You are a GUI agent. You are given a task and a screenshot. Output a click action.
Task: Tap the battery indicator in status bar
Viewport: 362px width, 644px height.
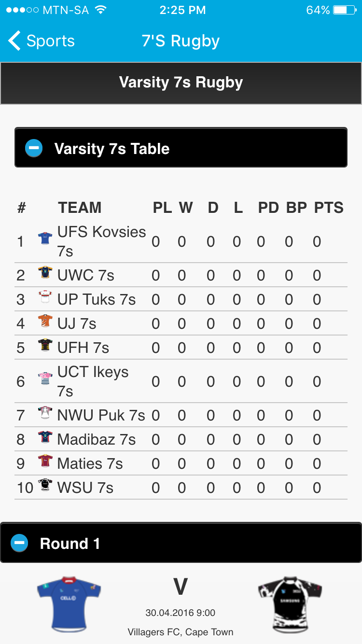point(347,10)
